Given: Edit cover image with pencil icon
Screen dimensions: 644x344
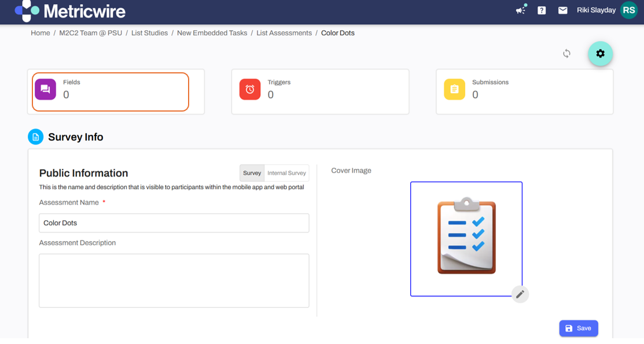Looking at the screenshot, I should click(x=520, y=294).
